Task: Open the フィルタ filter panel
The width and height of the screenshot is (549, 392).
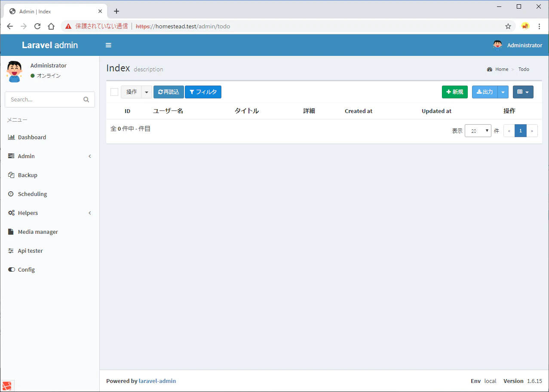Action: pyautogui.click(x=203, y=92)
